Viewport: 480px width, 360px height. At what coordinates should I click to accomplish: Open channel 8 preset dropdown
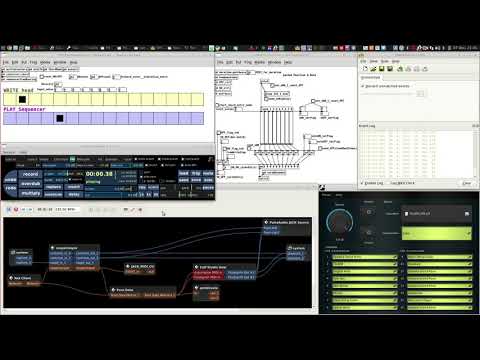(365, 307)
